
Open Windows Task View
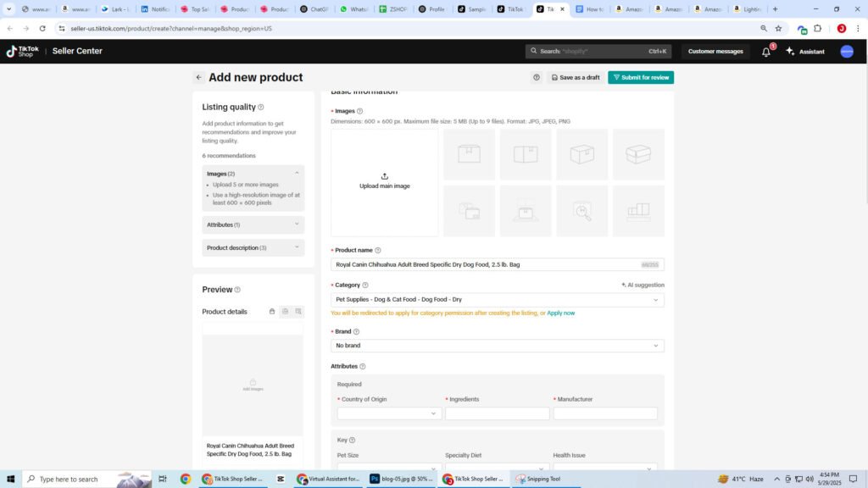click(162, 480)
